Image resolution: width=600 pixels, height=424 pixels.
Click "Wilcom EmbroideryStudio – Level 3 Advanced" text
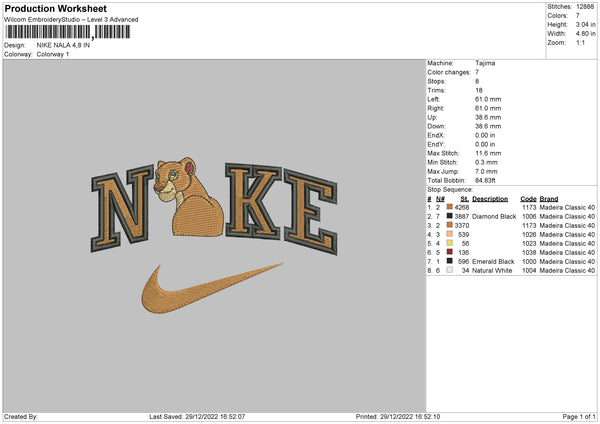71,20
